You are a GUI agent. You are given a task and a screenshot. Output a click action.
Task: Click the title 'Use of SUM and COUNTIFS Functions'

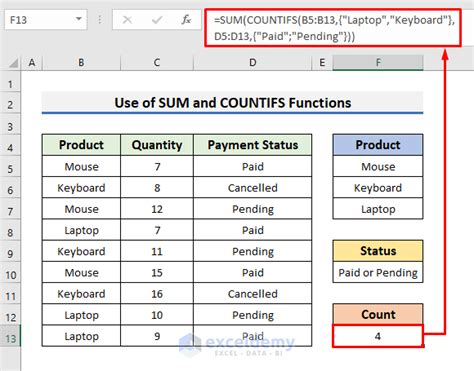click(232, 103)
